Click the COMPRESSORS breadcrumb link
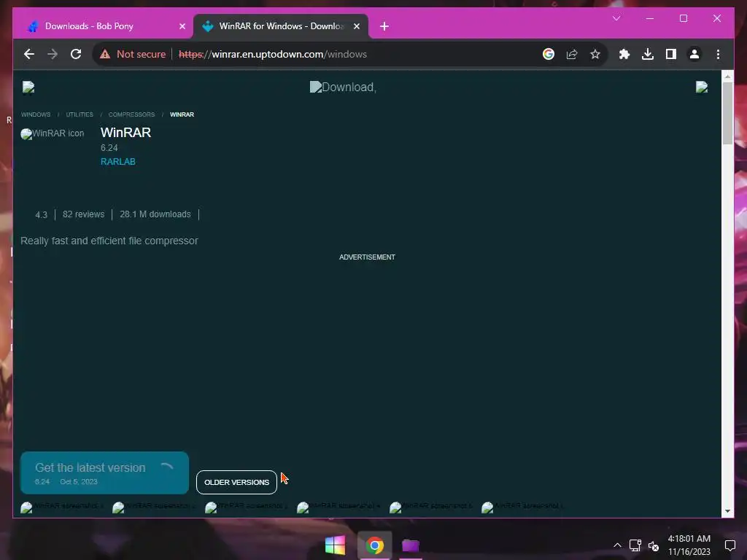The width and height of the screenshot is (747, 560). 131,114
